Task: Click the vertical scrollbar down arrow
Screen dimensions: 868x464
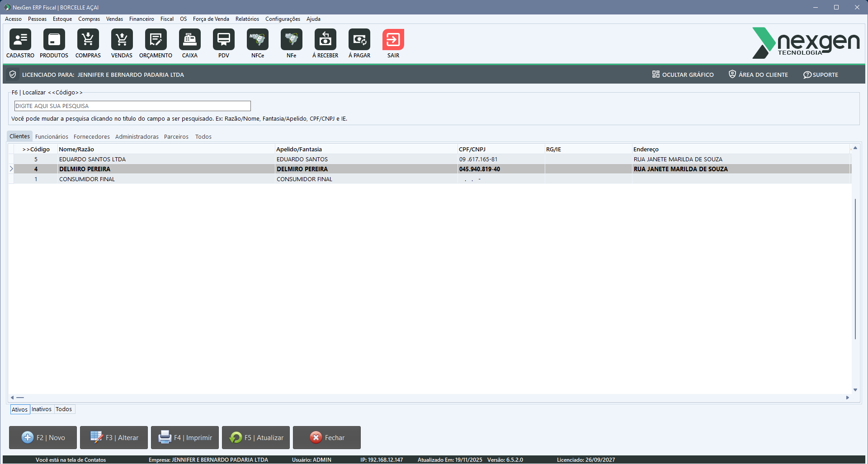Action: pos(855,389)
